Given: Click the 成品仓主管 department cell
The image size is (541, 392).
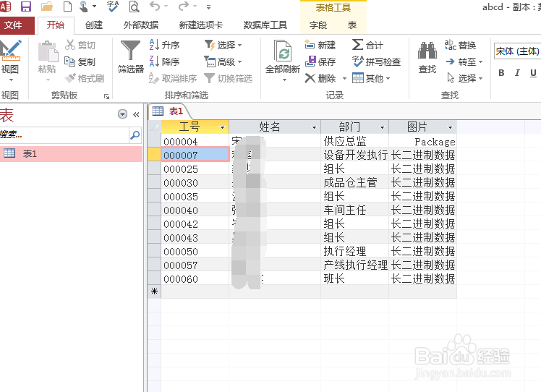Looking at the screenshot, I should 354,182.
